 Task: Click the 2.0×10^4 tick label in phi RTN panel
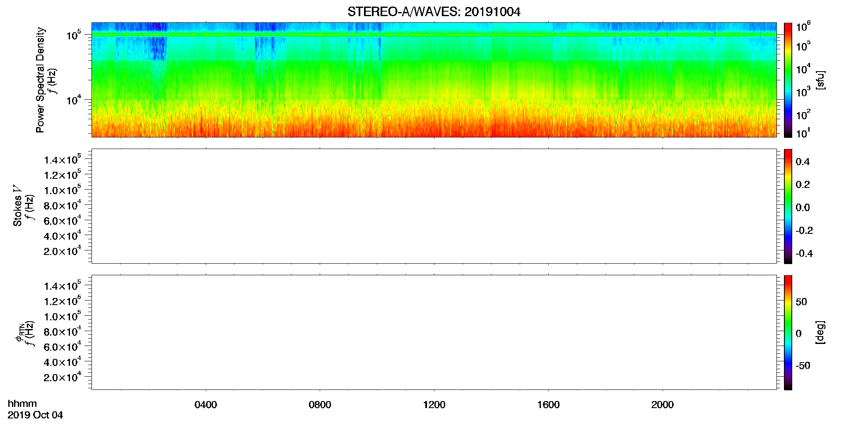point(63,377)
